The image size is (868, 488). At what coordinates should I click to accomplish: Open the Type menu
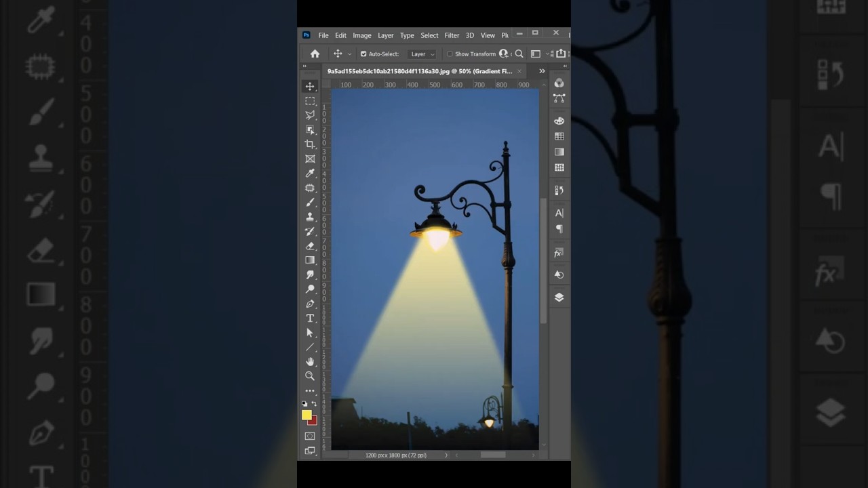(407, 35)
